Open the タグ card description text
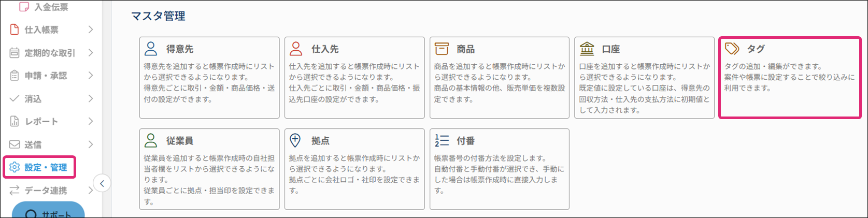The image size is (868, 218). (x=789, y=77)
